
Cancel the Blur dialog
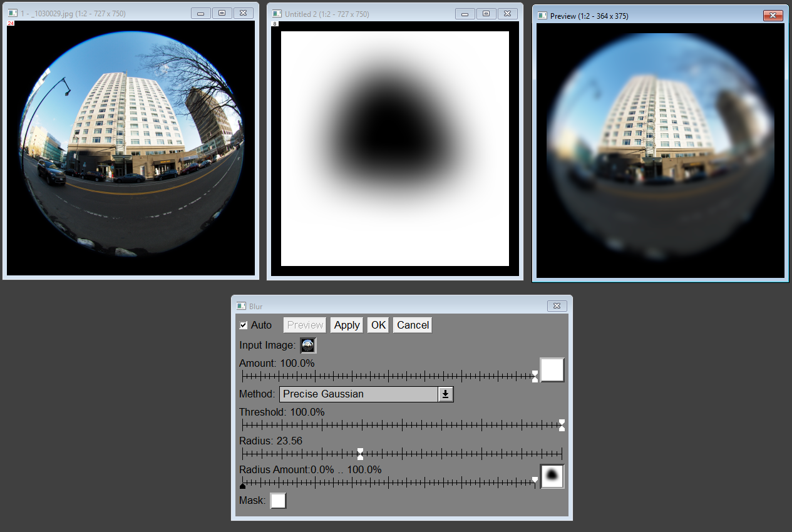pos(413,325)
